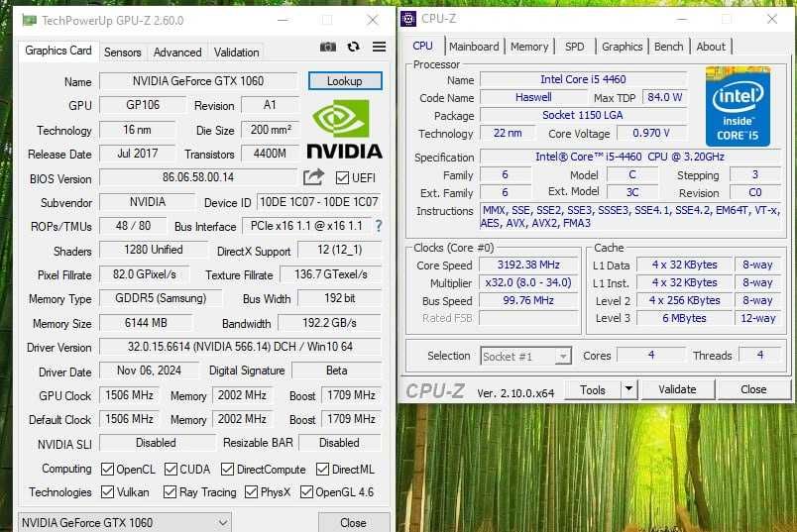This screenshot has height=532, width=797.
Task: Click the Shaders value 1280 Unified
Action: (x=154, y=250)
